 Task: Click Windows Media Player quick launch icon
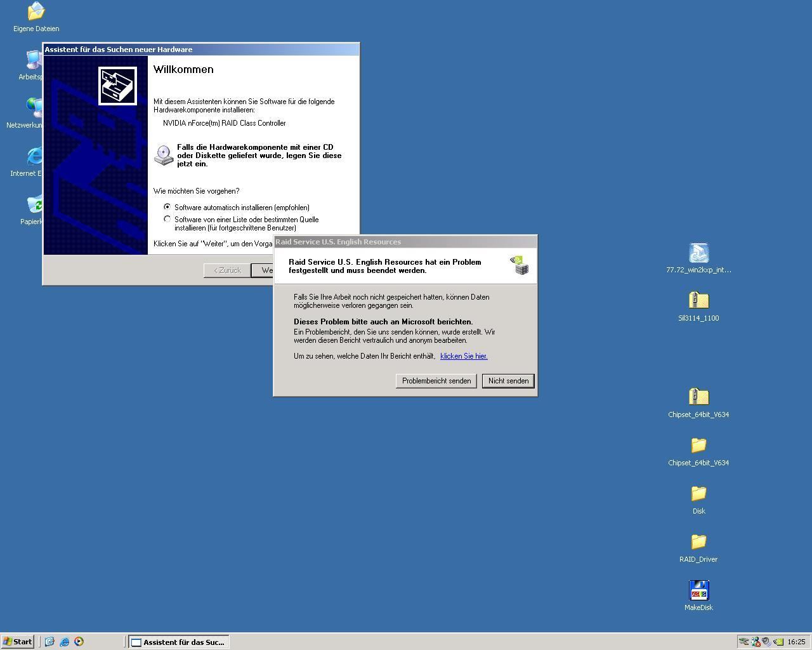point(79,642)
